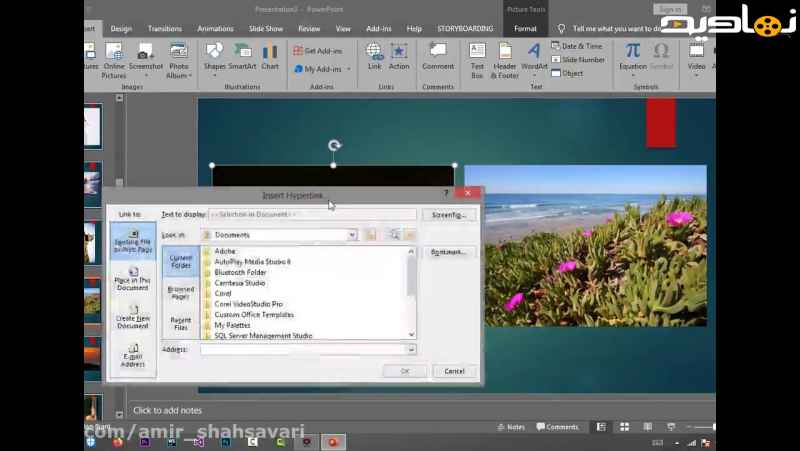800x451 pixels.
Task: Click the beach flowers picture on the slide
Action: pyautogui.click(x=586, y=245)
